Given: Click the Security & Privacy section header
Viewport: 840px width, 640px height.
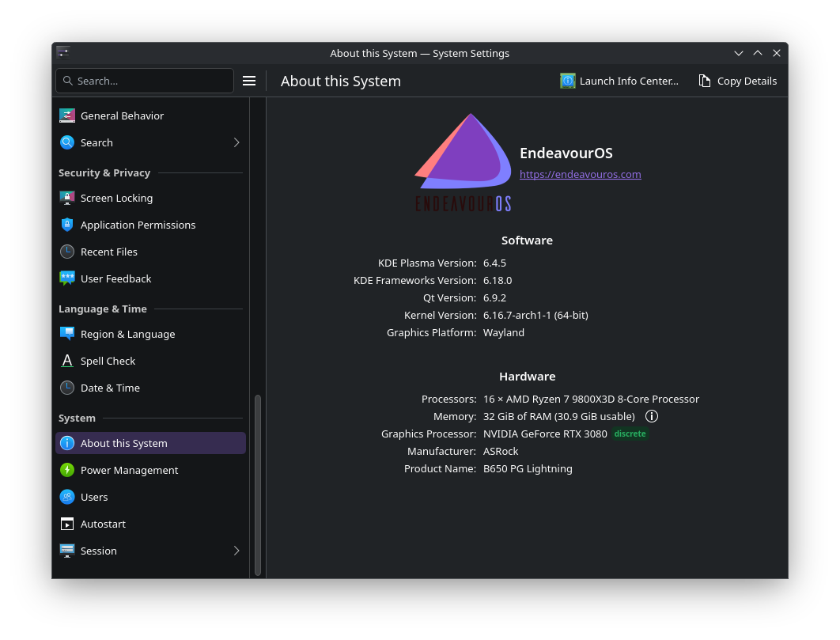Looking at the screenshot, I should coord(104,172).
